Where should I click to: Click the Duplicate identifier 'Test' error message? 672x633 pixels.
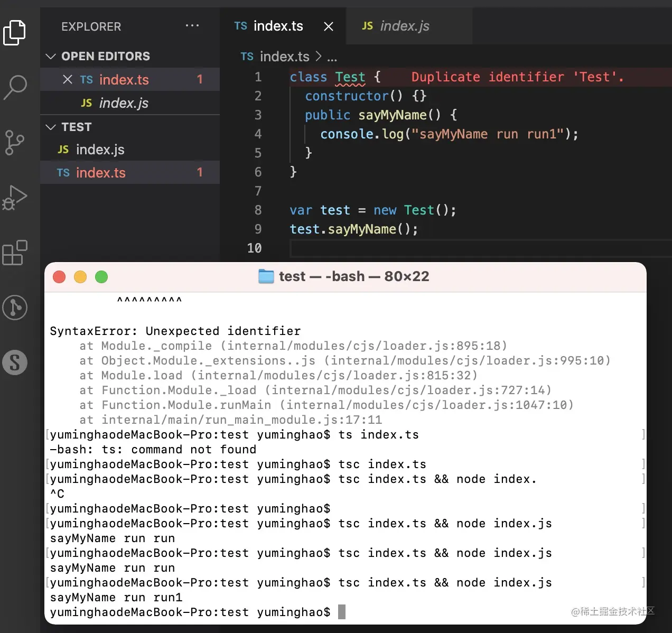(x=517, y=77)
